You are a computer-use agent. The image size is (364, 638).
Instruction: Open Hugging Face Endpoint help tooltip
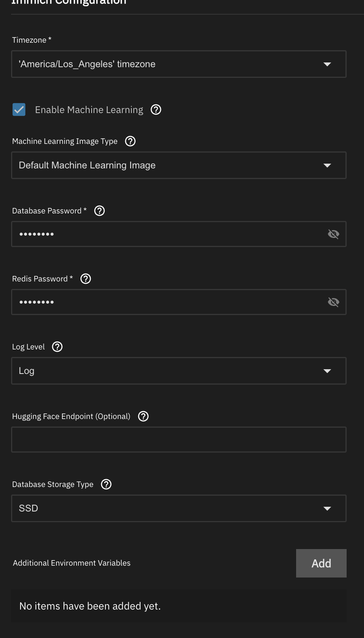coord(143,416)
